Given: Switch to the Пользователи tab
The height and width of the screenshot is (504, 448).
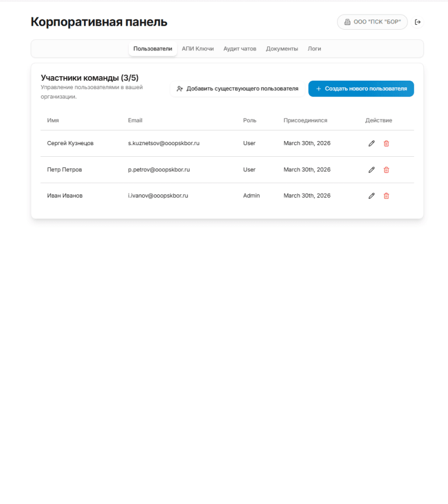Looking at the screenshot, I should (153, 49).
